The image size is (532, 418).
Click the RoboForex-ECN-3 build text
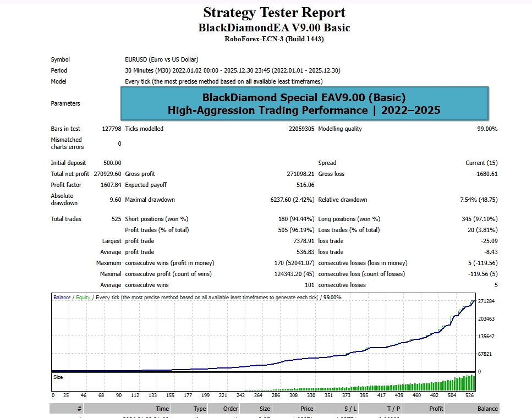click(x=274, y=39)
